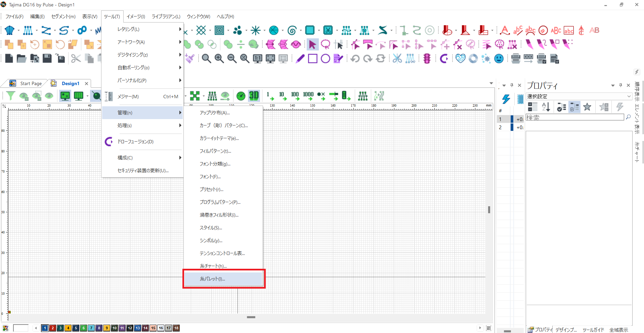The width and height of the screenshot is (644, 333).
Task: Select the arrow Select tool
Action: click(312, 44)
